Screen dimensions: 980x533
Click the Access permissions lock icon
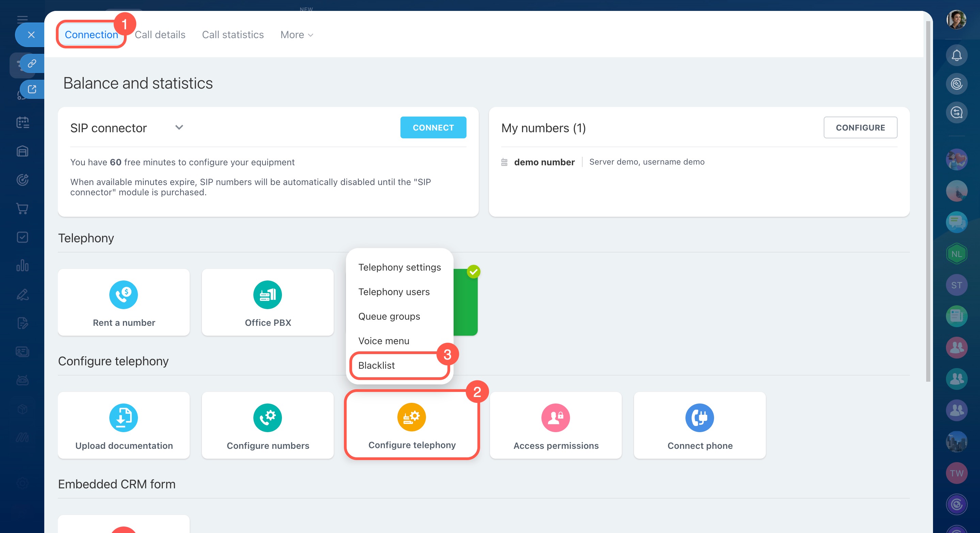tap(555, 418)
